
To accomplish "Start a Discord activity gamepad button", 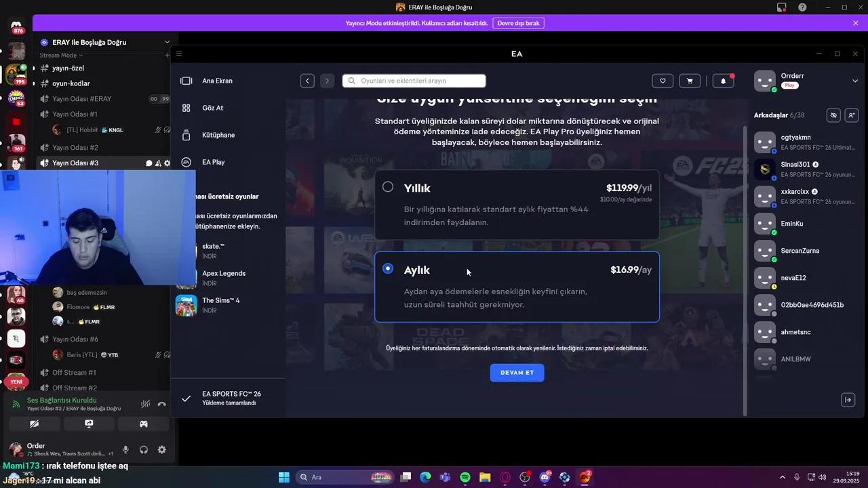I will [144, 424].
